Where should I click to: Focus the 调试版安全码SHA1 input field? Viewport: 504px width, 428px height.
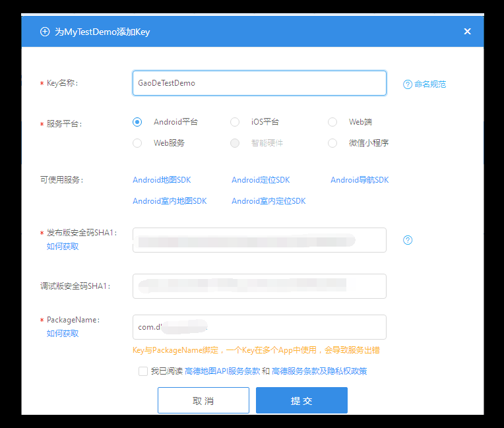(259, 286)
